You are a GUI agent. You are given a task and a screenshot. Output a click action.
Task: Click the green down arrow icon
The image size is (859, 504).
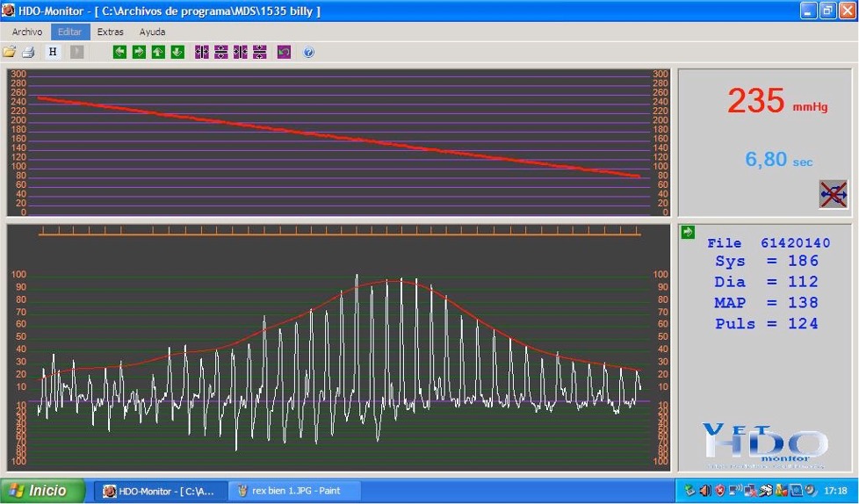pos(177,53)
